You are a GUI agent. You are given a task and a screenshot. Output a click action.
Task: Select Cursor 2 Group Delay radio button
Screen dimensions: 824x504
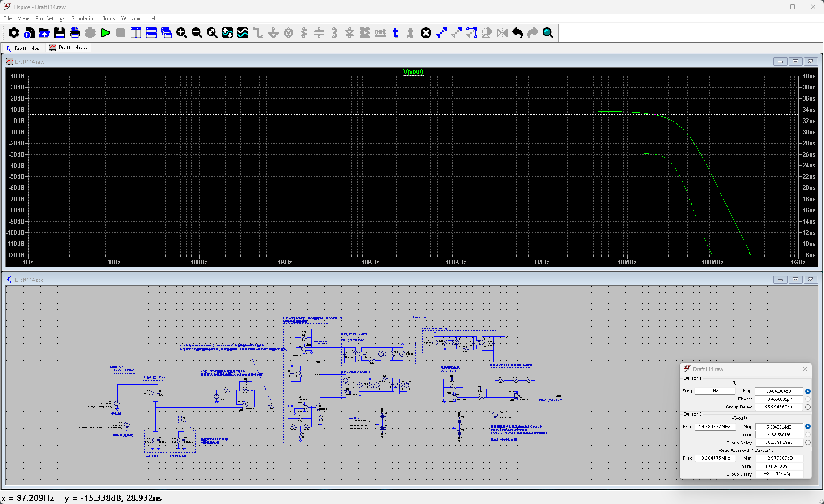click(x=808, y=443)
